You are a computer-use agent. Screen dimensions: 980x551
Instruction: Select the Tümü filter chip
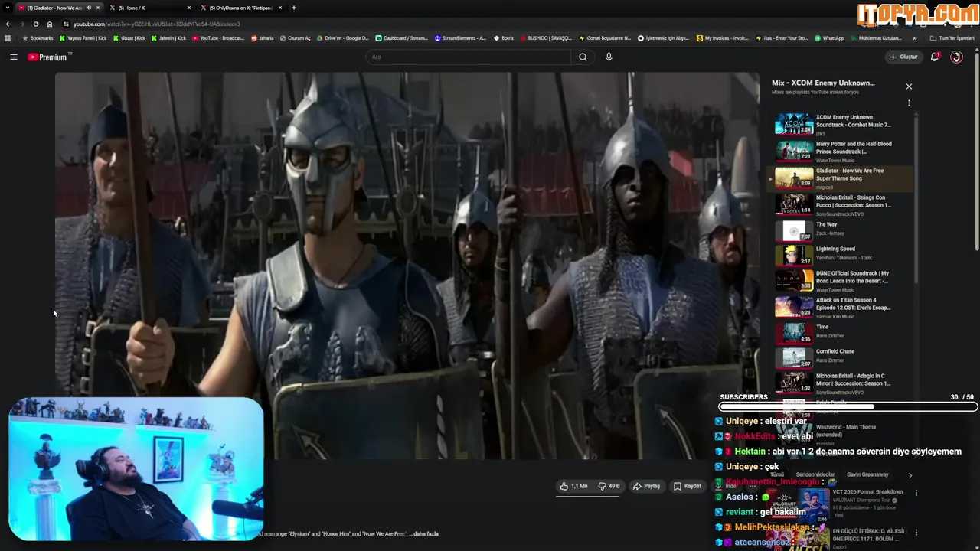coord(777,474)
